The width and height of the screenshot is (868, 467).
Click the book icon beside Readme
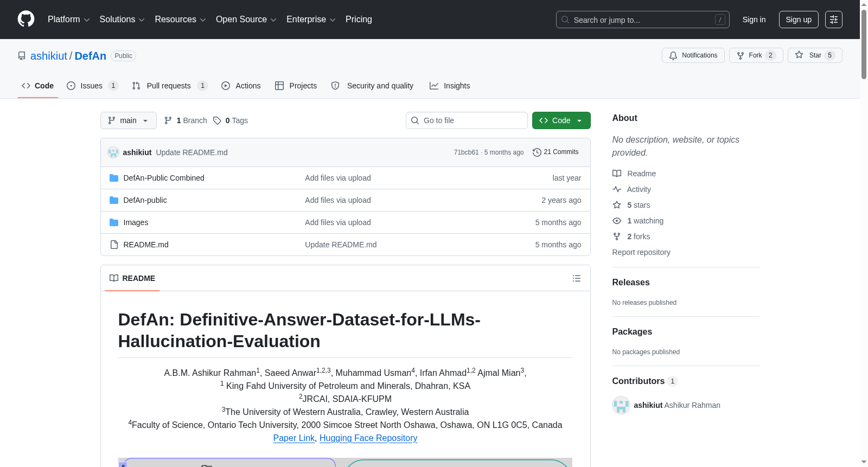coord(617,174)
